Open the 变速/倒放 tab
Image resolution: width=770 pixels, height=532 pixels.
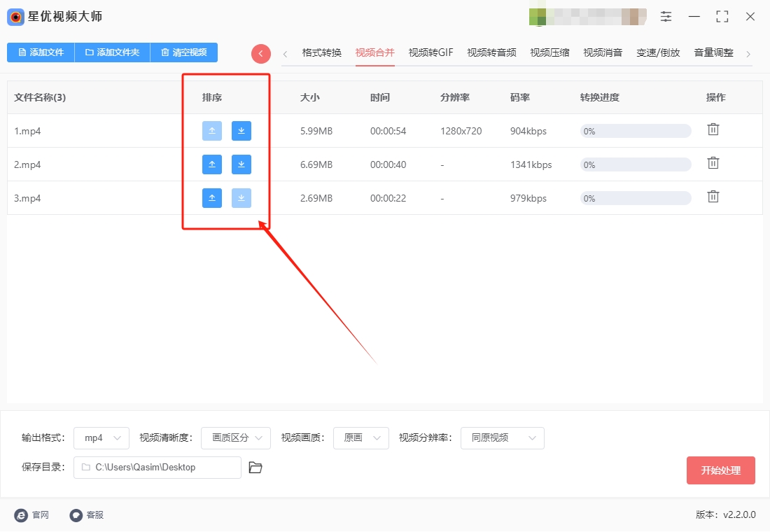click(658, 52)
